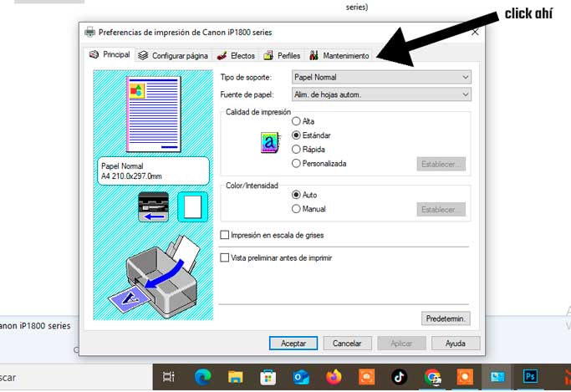The height and width of the screenshot is (392, 571).
Task: Click the TikTok taskbar icon
Action: tap(400, 377)
